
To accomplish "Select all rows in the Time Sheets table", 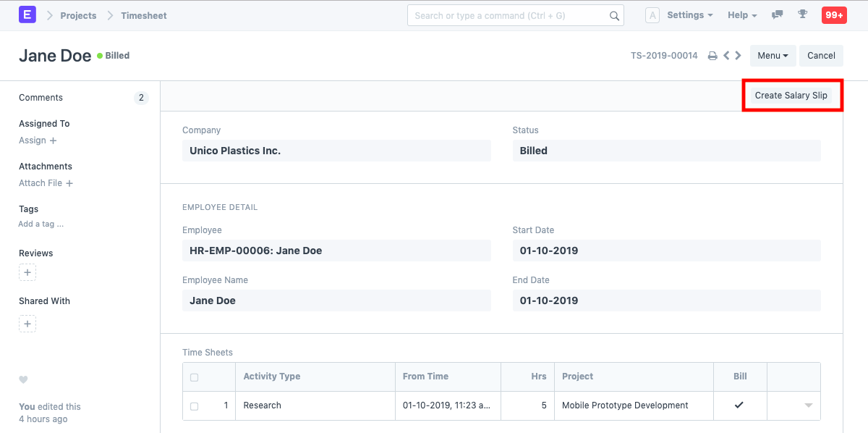I will tap(194, 377).
